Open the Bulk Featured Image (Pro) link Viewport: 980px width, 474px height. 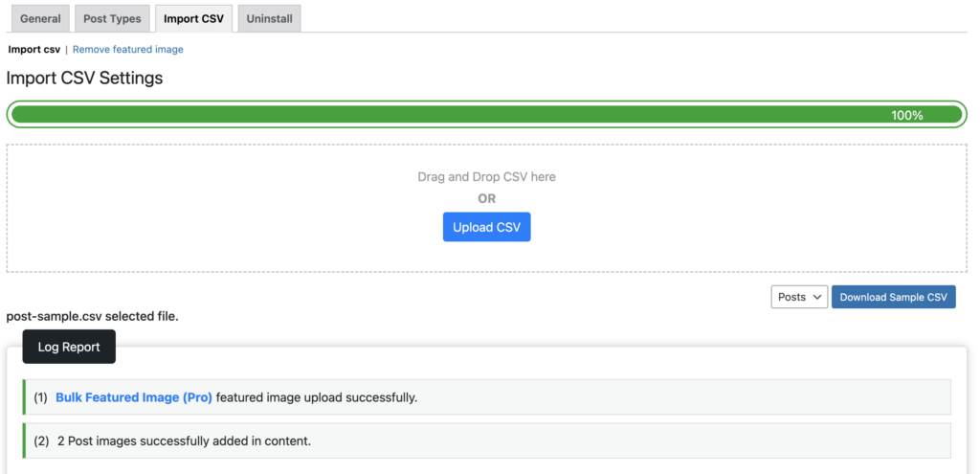pyautogui.click(x=134, y=397)
